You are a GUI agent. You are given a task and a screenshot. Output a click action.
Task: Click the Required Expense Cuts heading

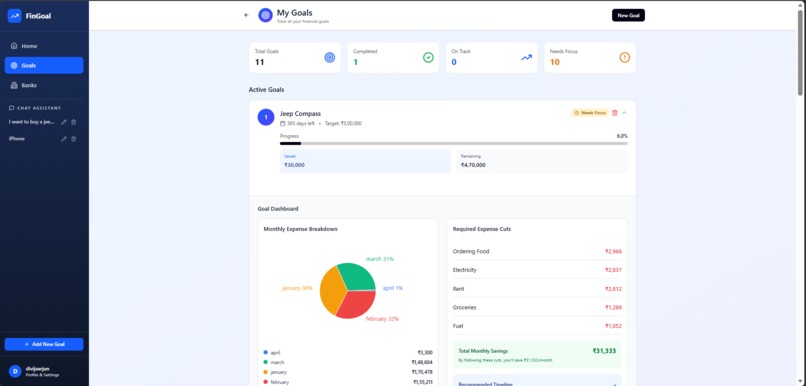point(482,229)
